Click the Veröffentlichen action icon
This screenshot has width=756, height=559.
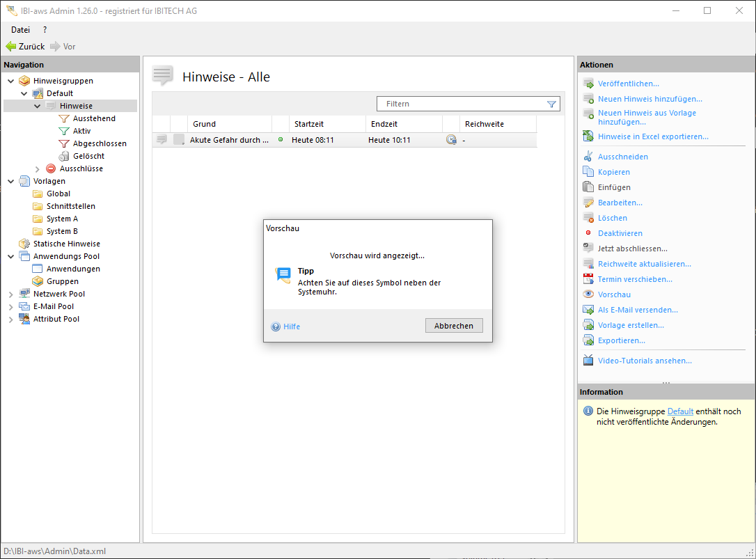click(x=588, y=84)
